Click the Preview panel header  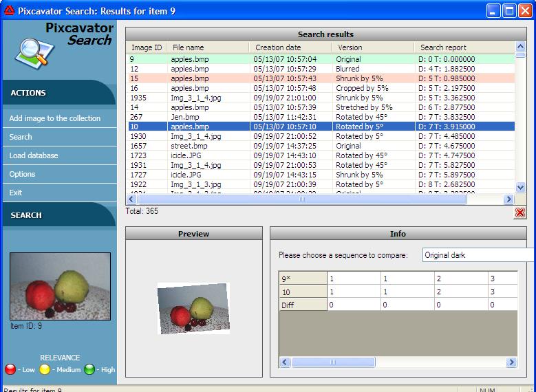[x=194, y=234]
